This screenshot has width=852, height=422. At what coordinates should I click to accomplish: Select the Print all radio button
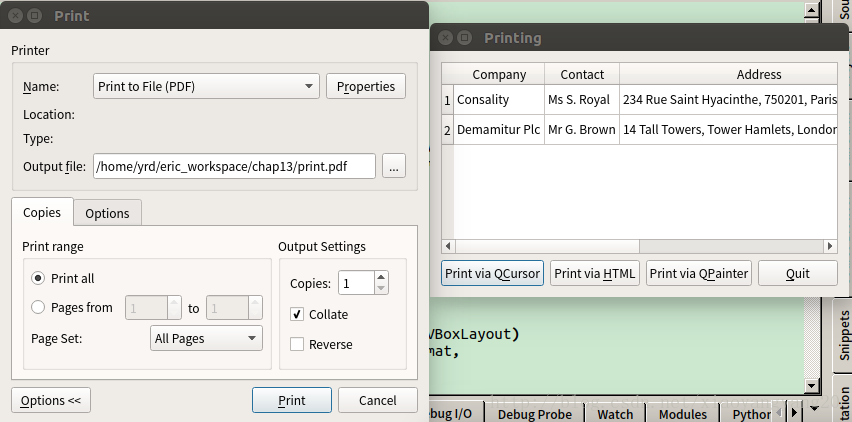point(39,279)
